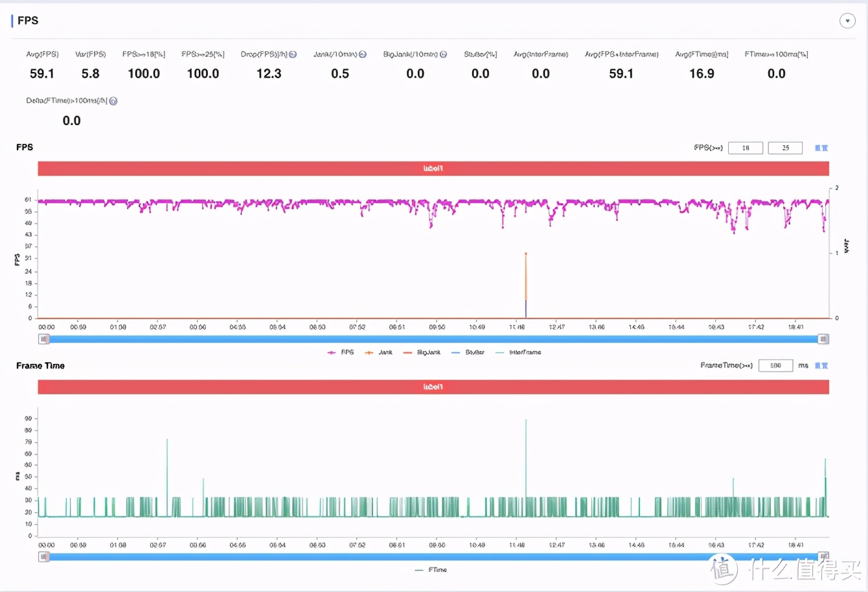Image resolution: width=868 pixels, height=592 pixels.
Task: Click the right handle of FPS zoom slider
Action: click(x=823, y=339)
